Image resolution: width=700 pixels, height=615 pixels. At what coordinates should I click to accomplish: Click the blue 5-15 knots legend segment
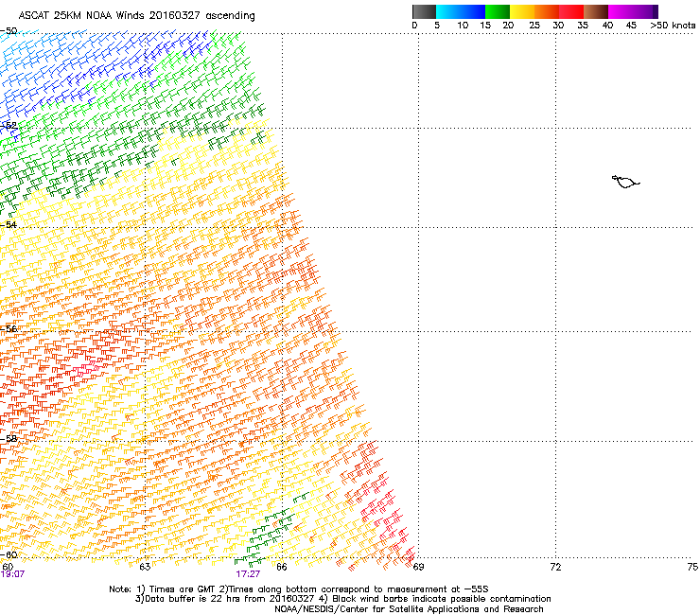(461, 11)
